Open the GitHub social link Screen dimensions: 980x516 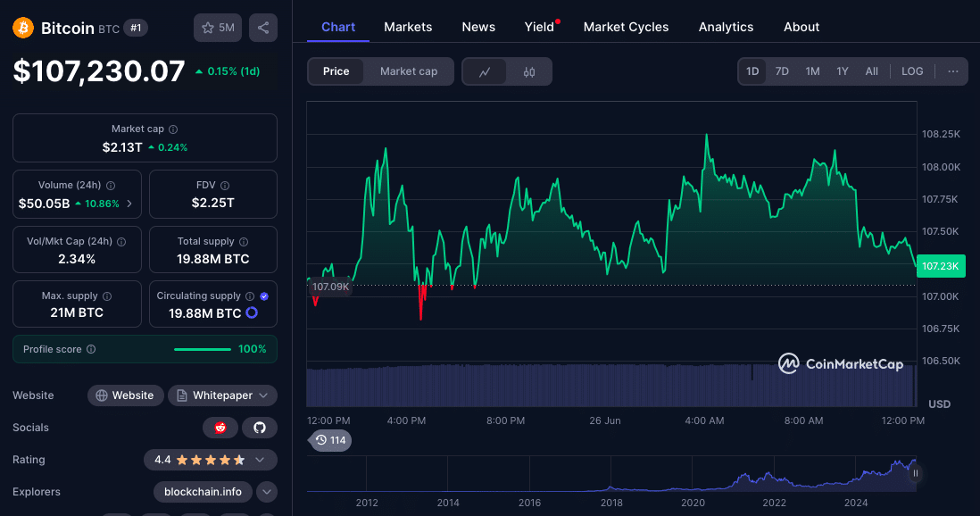coord(260,428)
